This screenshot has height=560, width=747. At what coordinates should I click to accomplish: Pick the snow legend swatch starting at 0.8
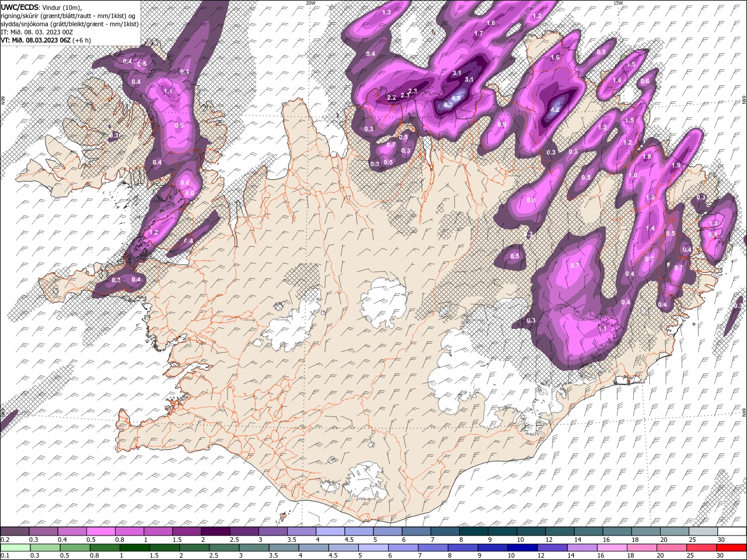pyautogui.click(x=130, y=531)
